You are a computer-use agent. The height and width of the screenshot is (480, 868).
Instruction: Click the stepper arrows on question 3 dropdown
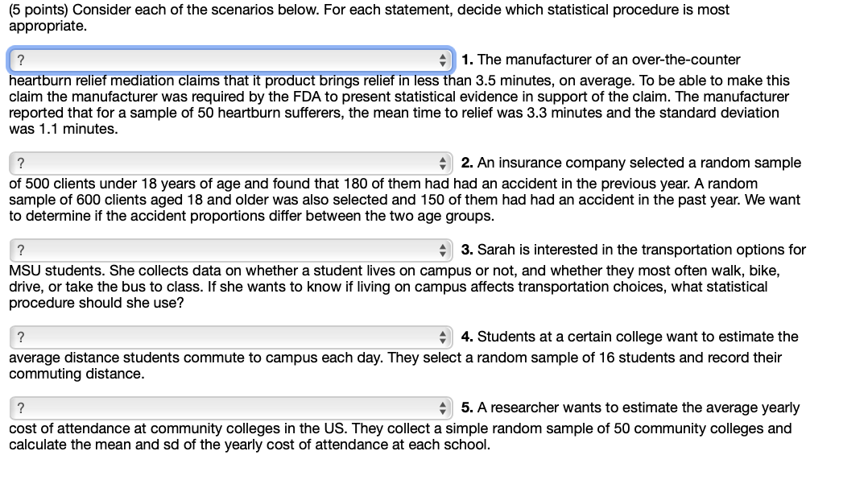click(x=444, y=249)
